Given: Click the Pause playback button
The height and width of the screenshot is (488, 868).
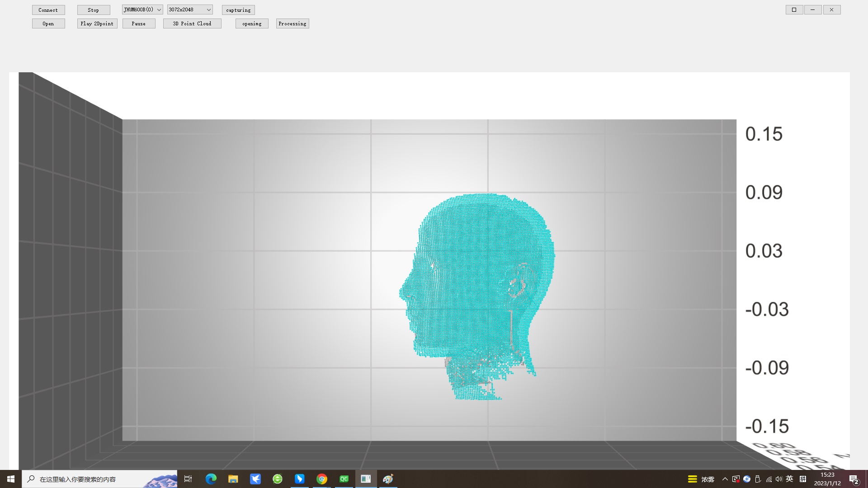Looking at the screenshot, I should (x=138, y=23).
